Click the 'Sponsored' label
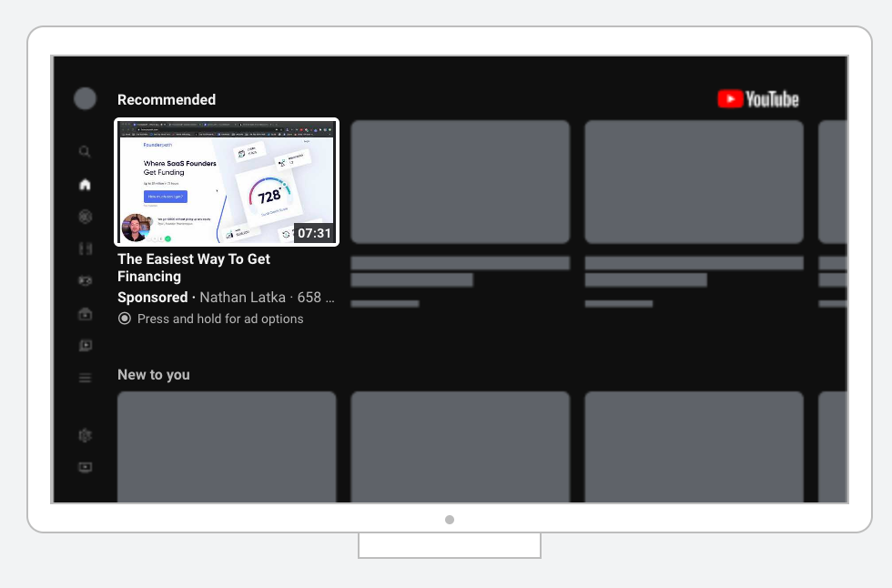Screen dimensions: 892x588 point(153,298)
